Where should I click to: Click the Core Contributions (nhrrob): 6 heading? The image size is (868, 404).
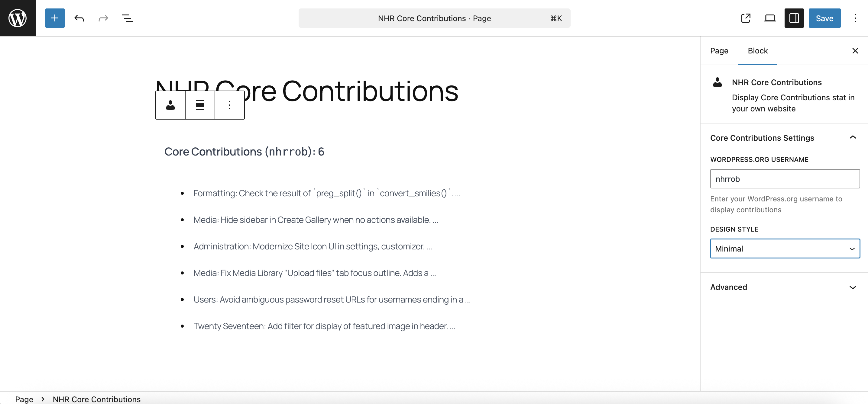pos(244,152)
